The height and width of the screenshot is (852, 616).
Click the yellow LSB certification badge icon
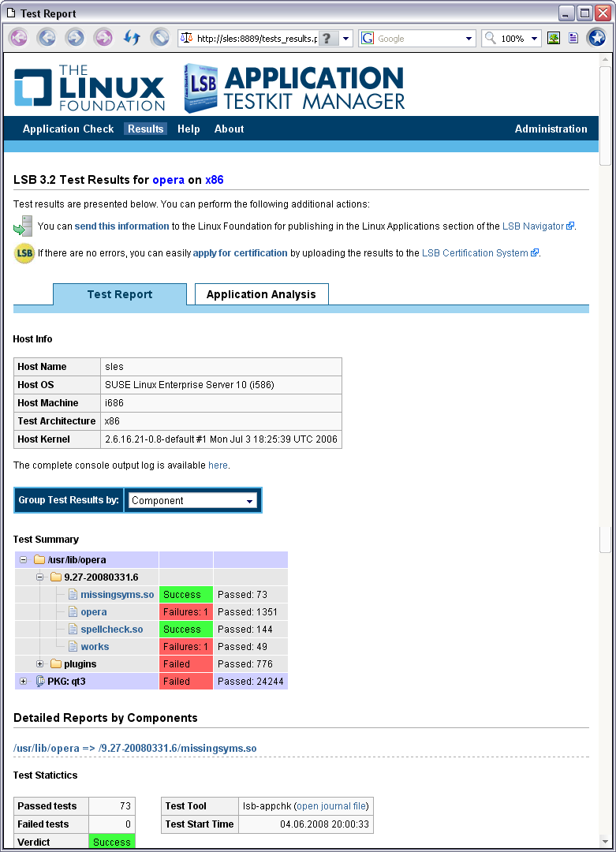coord(24,253)
